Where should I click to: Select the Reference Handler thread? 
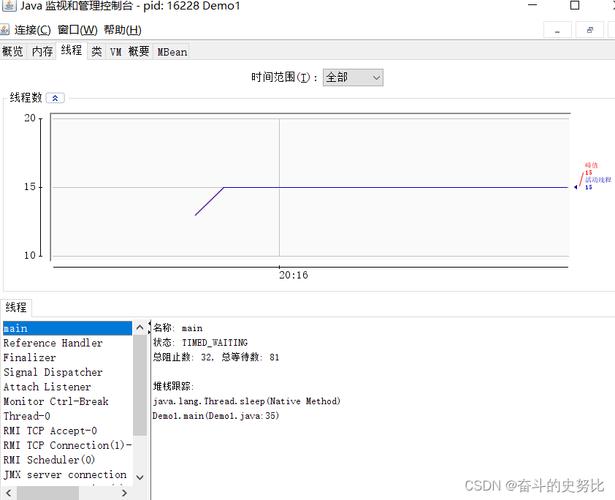pyautogui.click(x=67, y=343)
